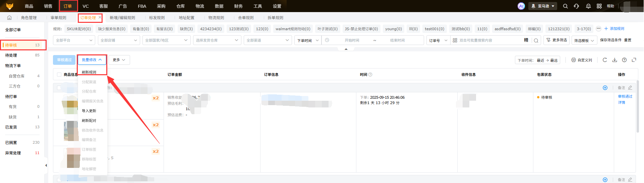Open the 商品 top menu

click(x=29, y=6)
